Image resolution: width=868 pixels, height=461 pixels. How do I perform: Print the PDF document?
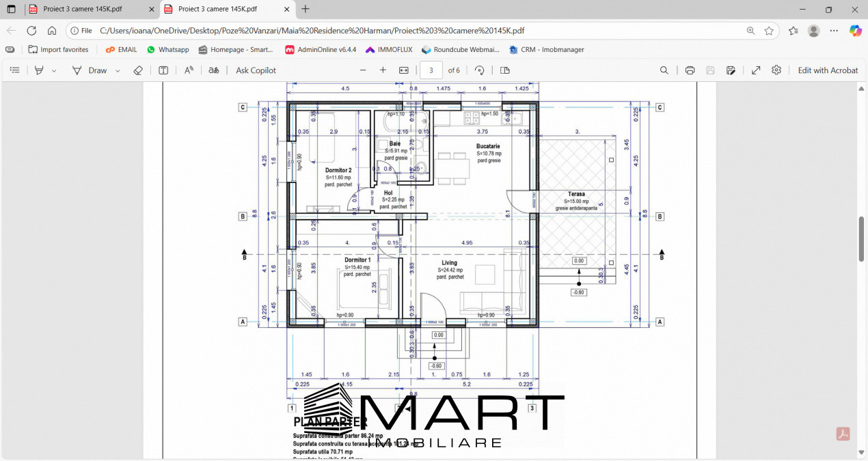(690, 70)
